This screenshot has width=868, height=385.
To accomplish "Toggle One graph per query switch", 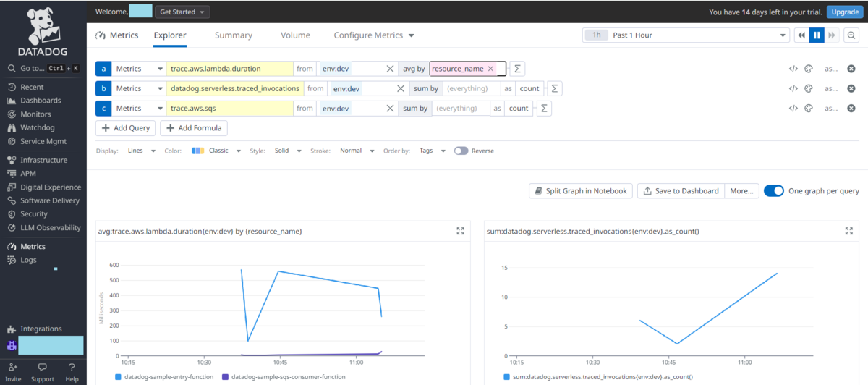I will [773, 190].
